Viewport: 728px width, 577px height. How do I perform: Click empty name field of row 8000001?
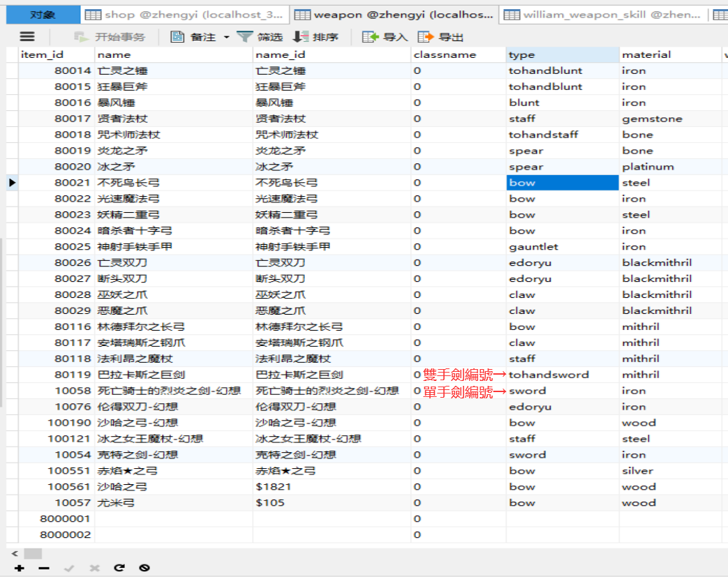click(x=174, y=518)
